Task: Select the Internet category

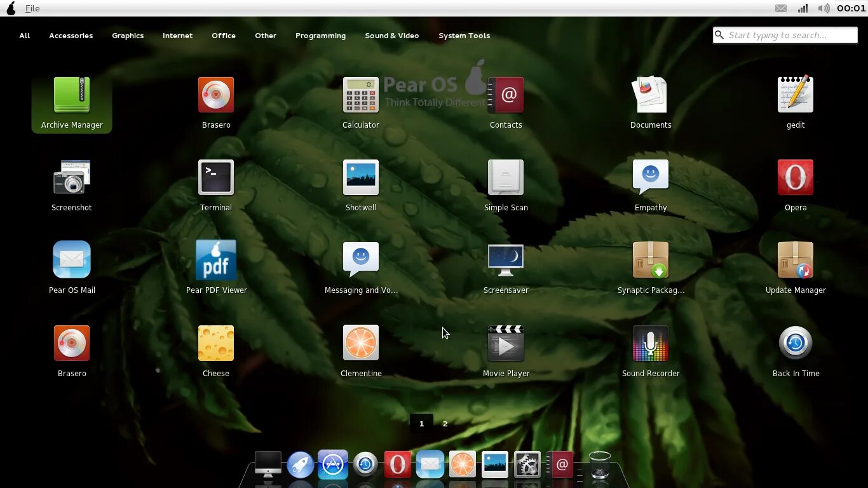Action: coord(177,36)
